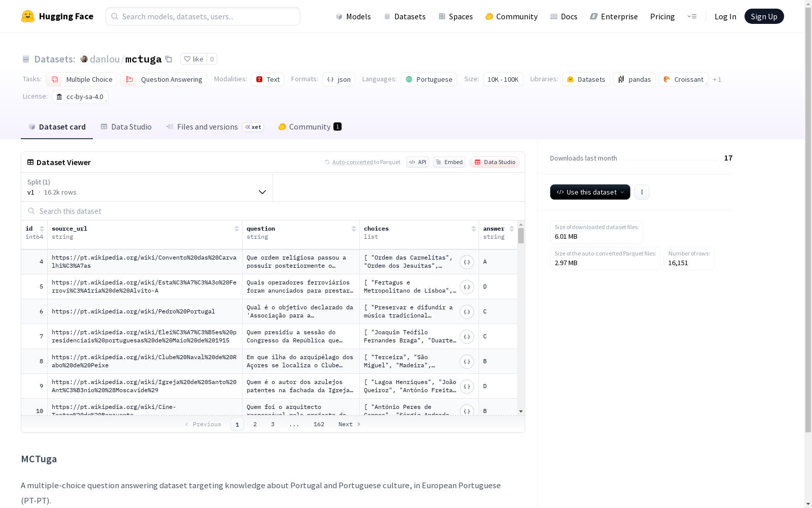Expand choices JSON for row 9
The image size is (812, 508).
point(467,387)
